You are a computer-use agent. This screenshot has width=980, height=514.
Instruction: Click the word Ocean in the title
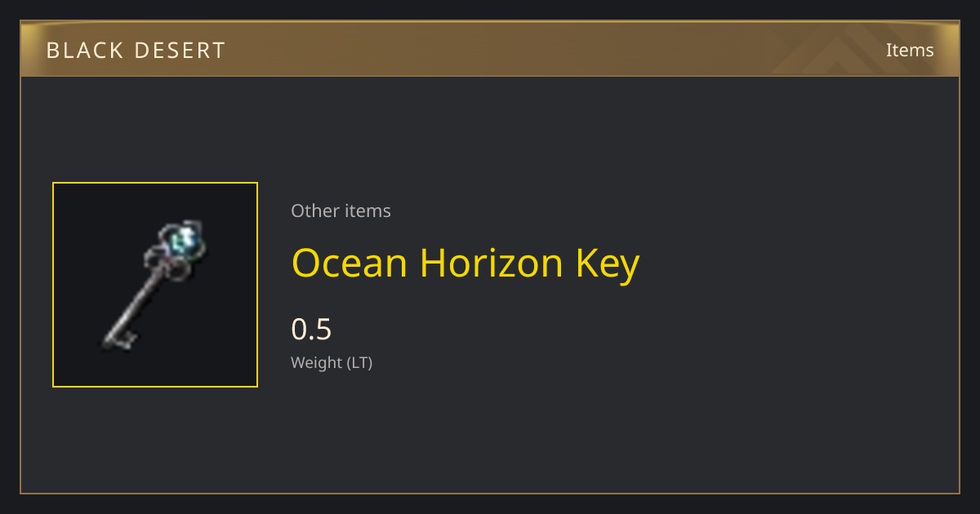(349, 264)
